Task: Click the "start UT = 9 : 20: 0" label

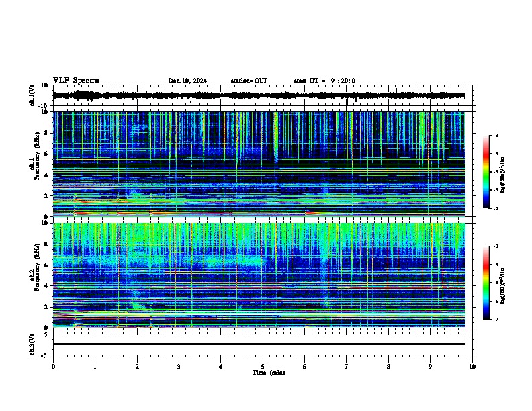Action: click(x=324, y=81)
